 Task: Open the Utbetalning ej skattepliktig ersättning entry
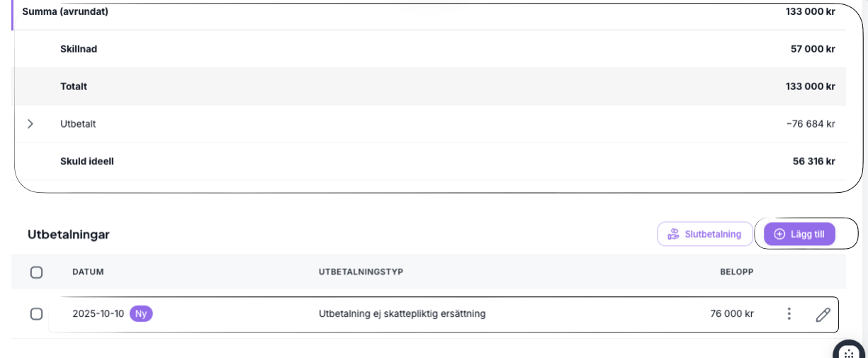tap(402, 314)
